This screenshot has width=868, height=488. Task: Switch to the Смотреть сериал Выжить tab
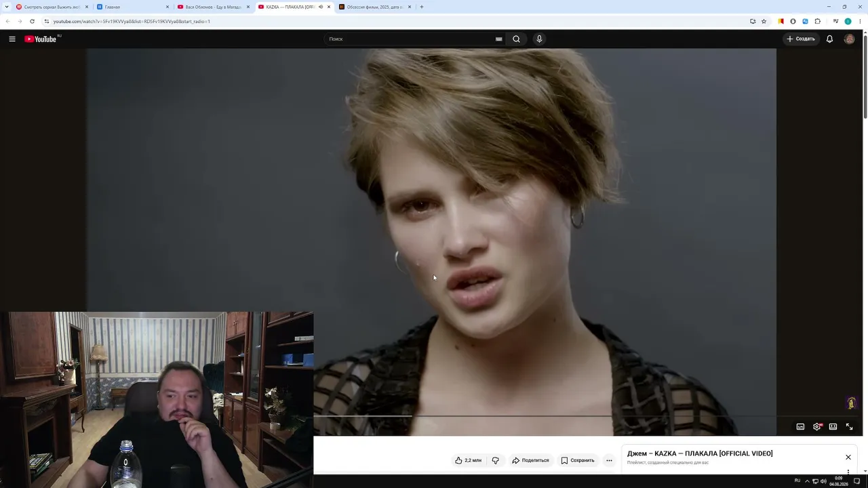click(x=52, y=7)
